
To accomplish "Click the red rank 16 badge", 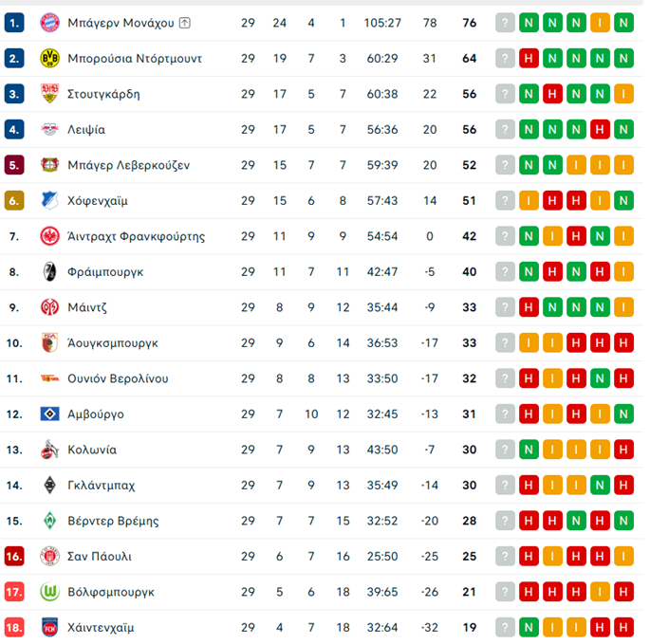I will point(14,557).
